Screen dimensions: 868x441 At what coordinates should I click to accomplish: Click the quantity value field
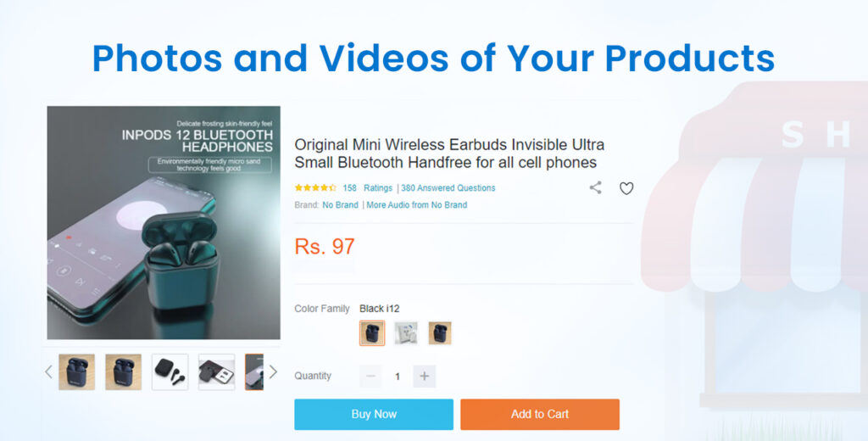click(398, 377)
